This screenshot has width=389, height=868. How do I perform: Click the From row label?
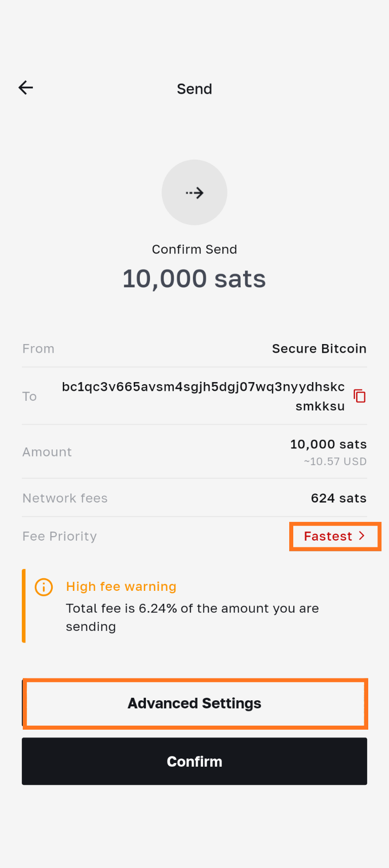38,349
